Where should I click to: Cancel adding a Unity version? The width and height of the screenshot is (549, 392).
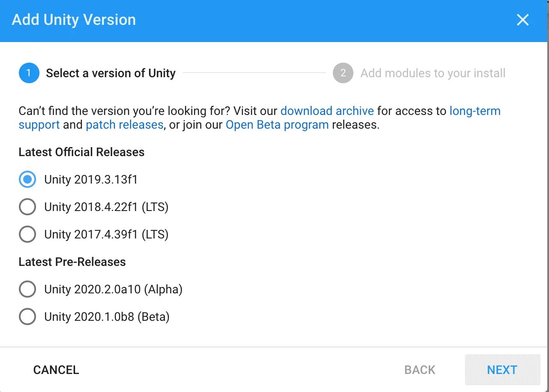[56, 370]
